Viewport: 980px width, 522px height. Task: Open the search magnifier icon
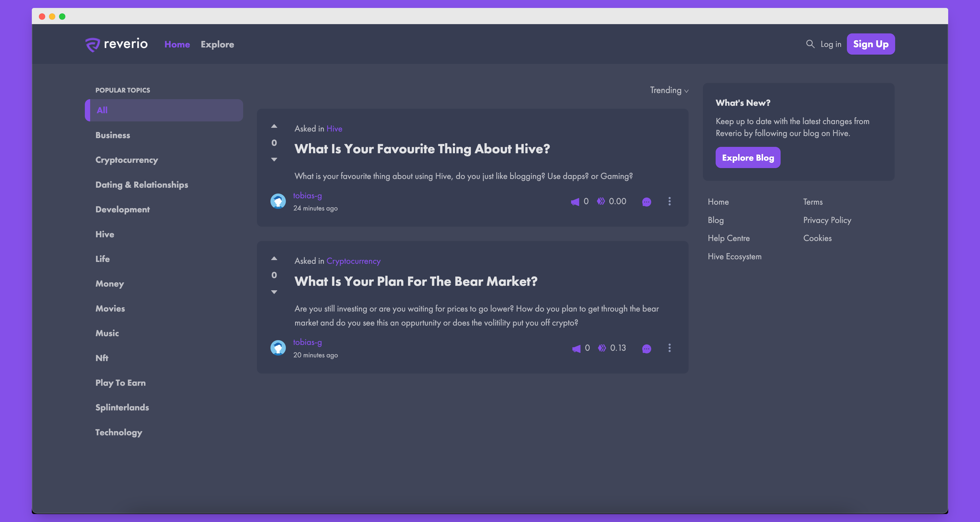click(810, 44)
